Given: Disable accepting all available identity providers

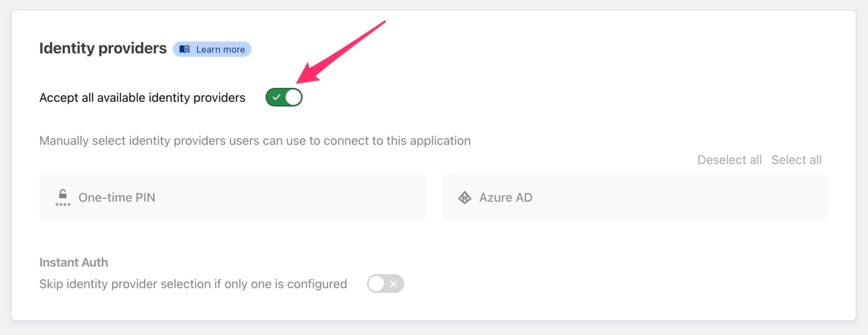Looking at the screenshot, I should [284, 97].
